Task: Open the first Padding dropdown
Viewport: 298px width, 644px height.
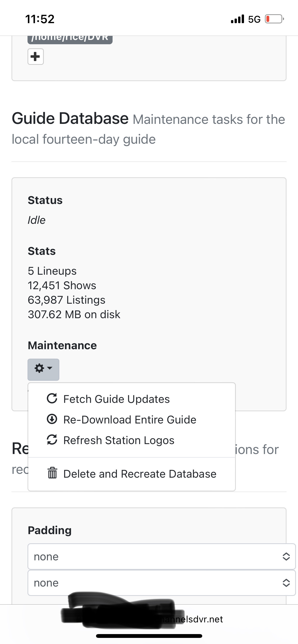Action: (161, 557)
